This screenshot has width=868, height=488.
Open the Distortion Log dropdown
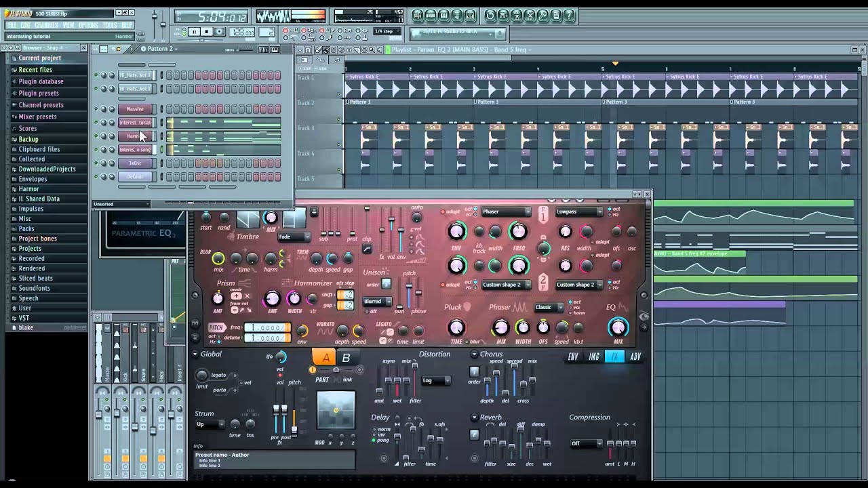coord(436,380)
